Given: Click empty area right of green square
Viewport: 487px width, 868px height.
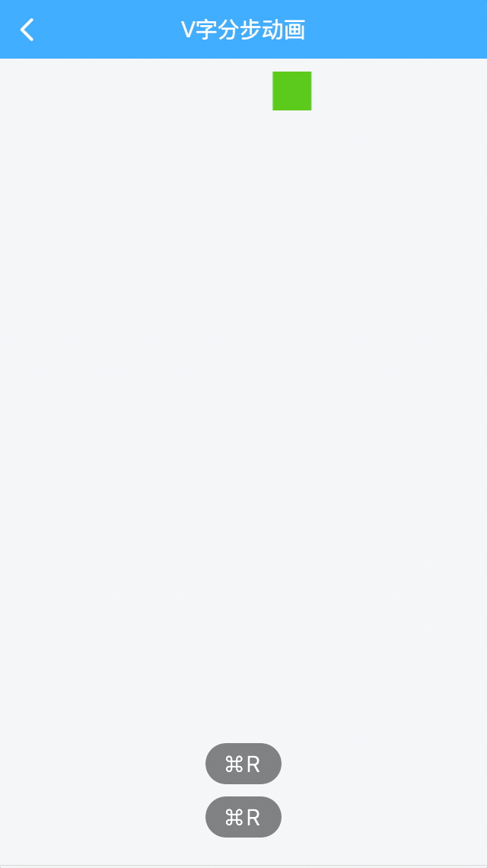Looking at the screenshot, I should point(399,91).
